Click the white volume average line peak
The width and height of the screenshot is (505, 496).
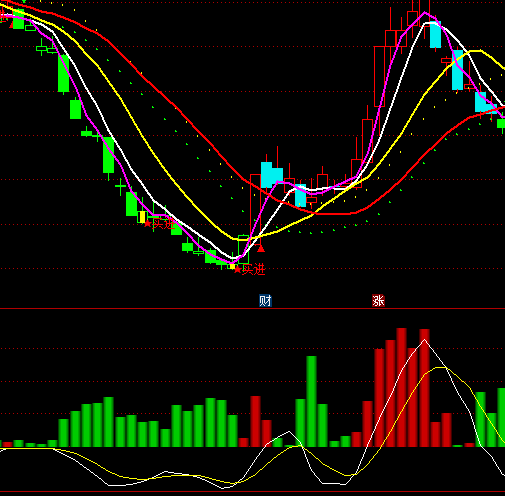coord(424,340)
